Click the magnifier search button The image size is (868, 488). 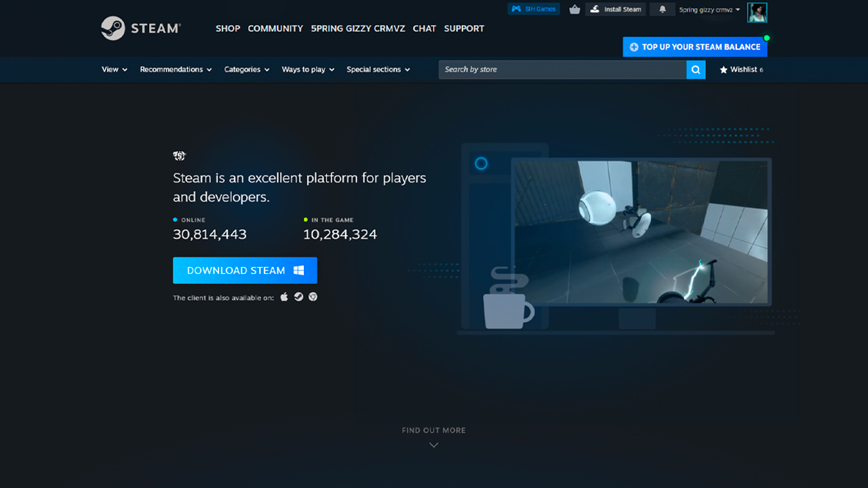coord(696,69)
